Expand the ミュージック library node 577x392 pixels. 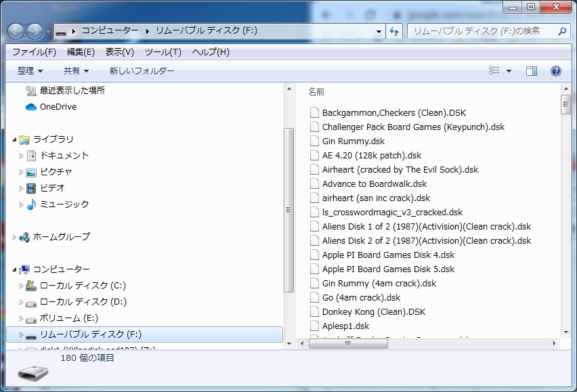(21, 204)
